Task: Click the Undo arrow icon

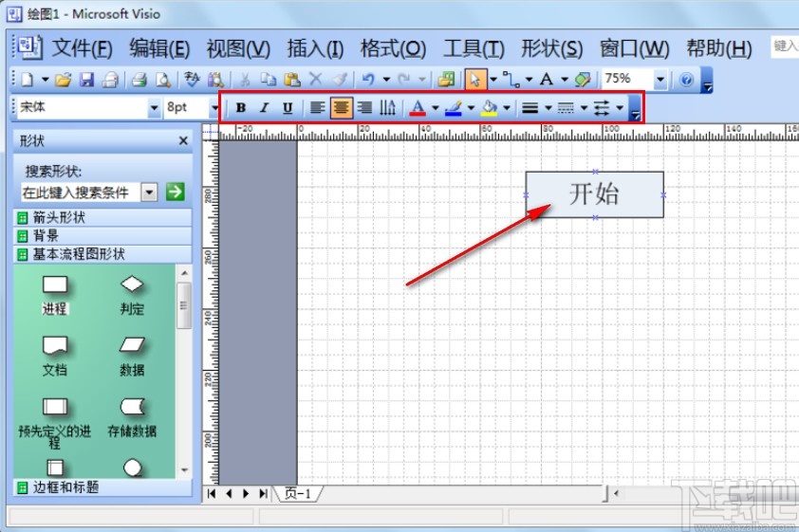Action: click(368, 80)
